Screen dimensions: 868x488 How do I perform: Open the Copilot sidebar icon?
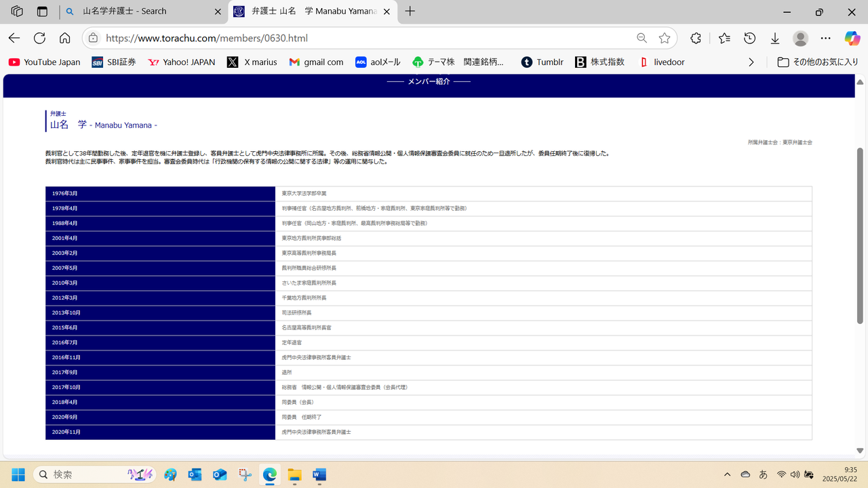point(852,38)
